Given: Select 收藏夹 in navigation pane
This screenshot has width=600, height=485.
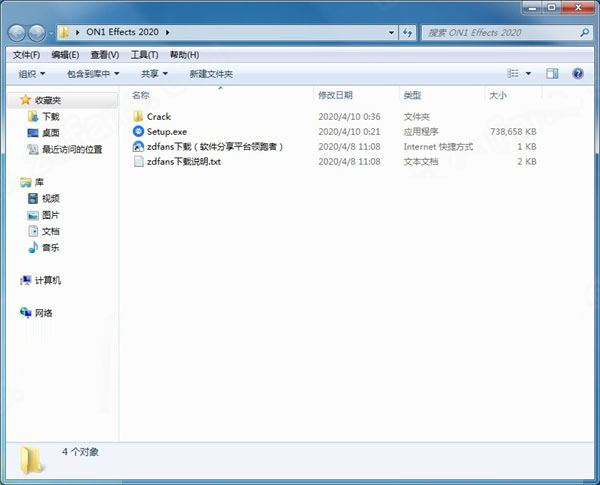Looking at the screenshot, I should click(48, 100).
